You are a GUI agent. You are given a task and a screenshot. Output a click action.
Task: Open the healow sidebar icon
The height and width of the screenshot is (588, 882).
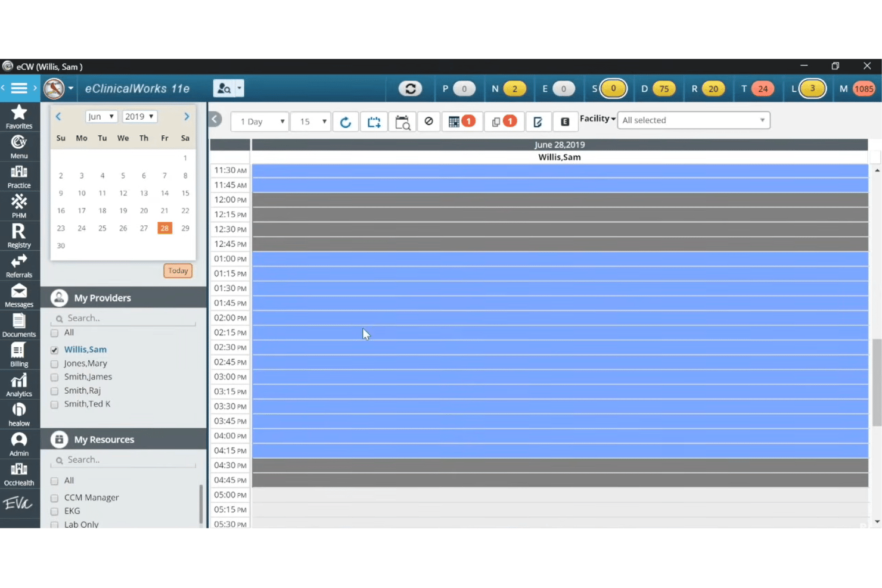click(x=19, y=415)
